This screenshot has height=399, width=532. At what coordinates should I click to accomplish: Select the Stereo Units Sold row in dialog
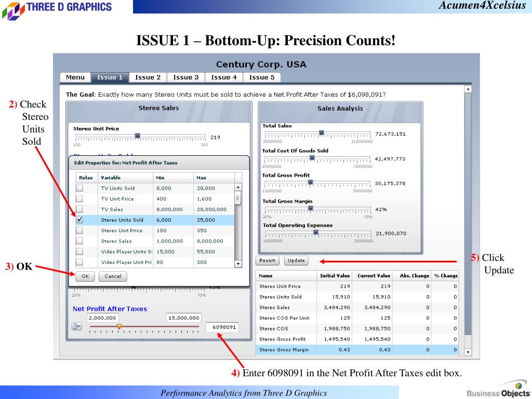pyautogui.click(x=155, y=220)
